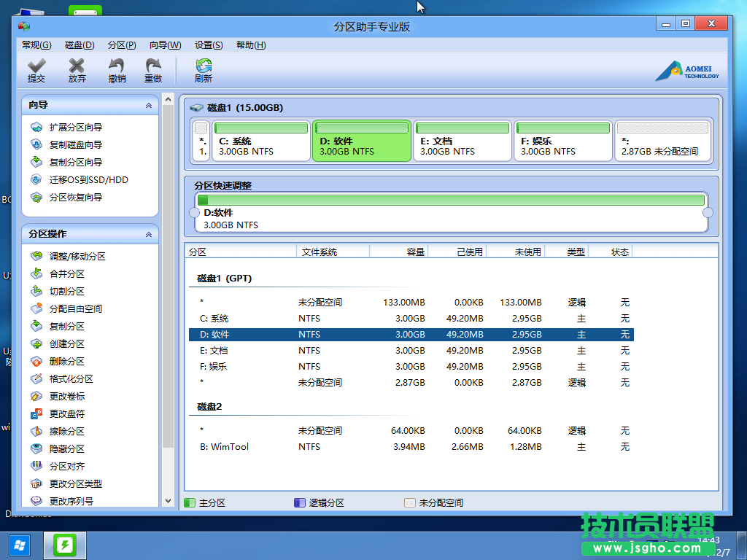Choose 格式化分区 from partition operations

(x=71, y=379)
